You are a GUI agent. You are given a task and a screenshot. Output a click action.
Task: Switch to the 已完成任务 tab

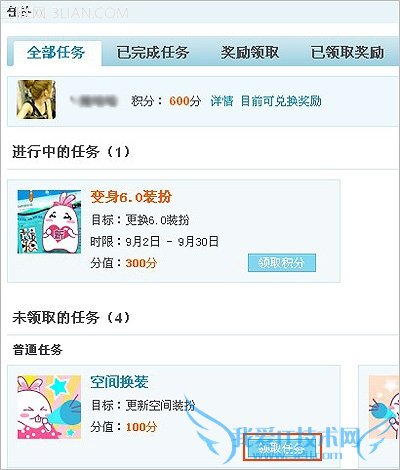153,53
